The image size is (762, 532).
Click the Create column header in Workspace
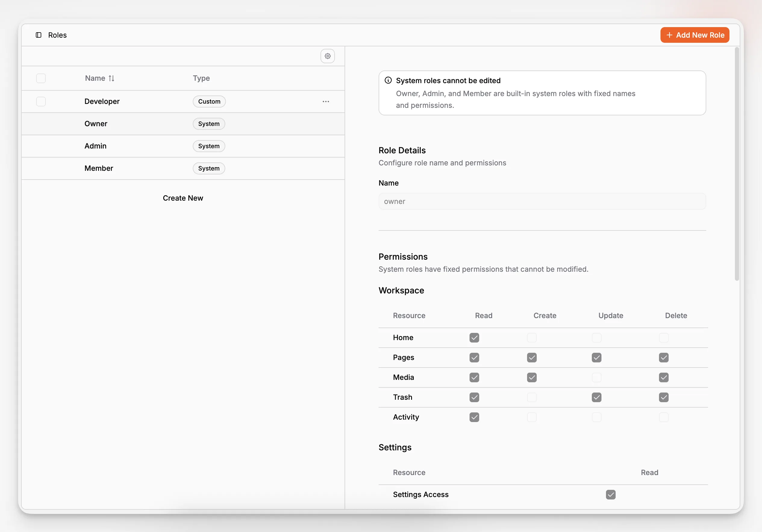point(545,316)
